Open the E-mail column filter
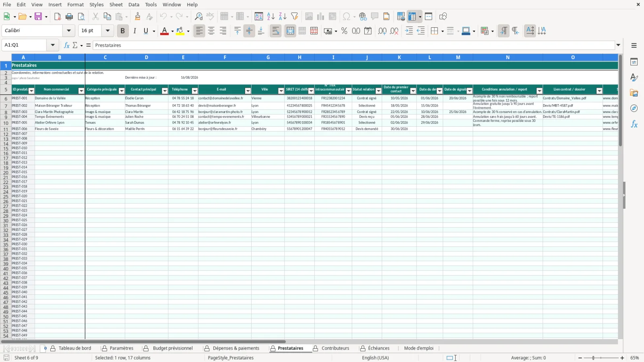Viewport: 644px width, 362px height. pos(248,91)
